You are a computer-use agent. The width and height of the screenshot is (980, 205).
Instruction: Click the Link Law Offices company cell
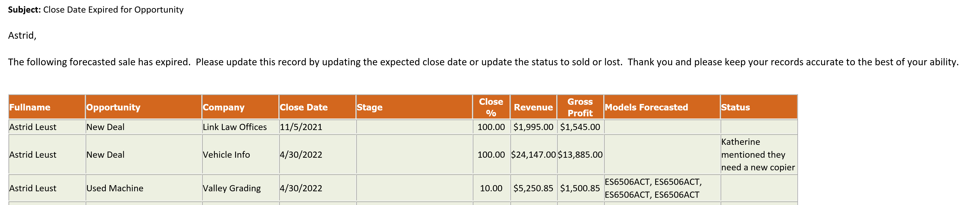[x=240, y=127]
